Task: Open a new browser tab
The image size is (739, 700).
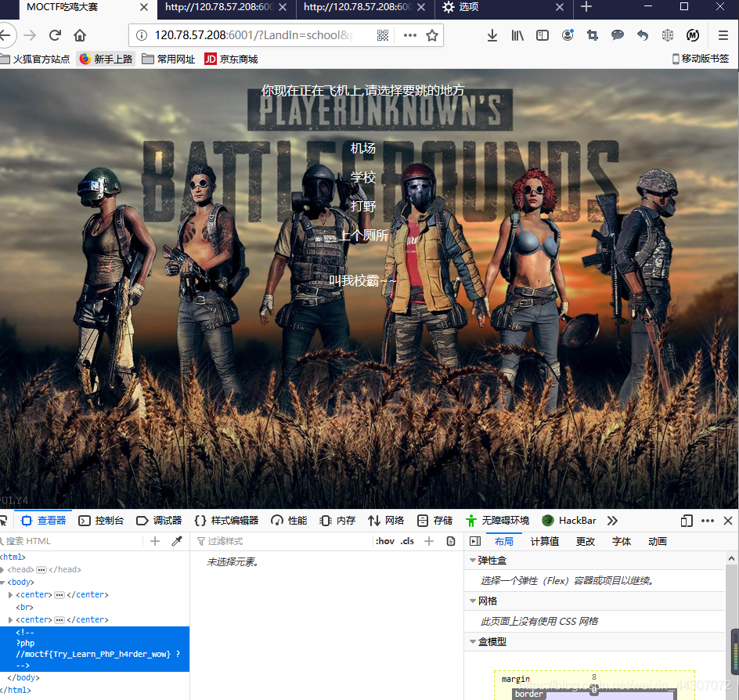Action: click(586, 6)
